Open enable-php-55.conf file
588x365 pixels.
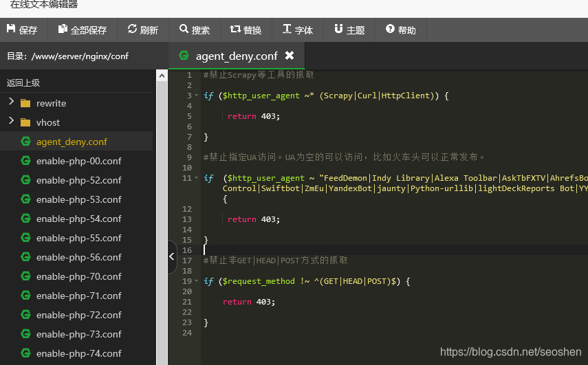pyautogui.click(x=79, y=238)
